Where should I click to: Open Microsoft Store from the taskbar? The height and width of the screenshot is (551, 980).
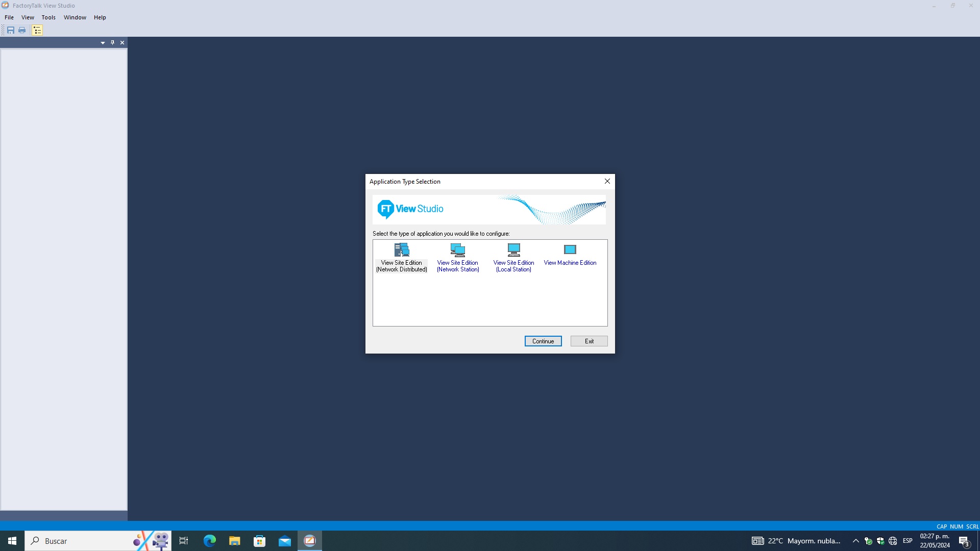pyautogui.click(x=260, y=541)
